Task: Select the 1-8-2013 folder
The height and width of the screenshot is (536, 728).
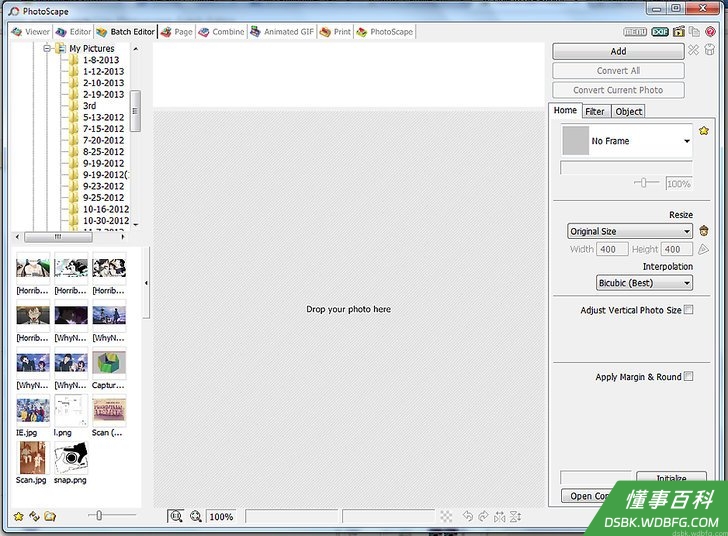Action: 101,60
